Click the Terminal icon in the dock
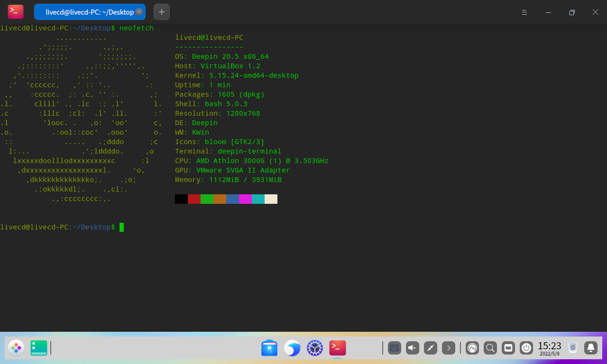The image size is (607, 364). (338, 348)
